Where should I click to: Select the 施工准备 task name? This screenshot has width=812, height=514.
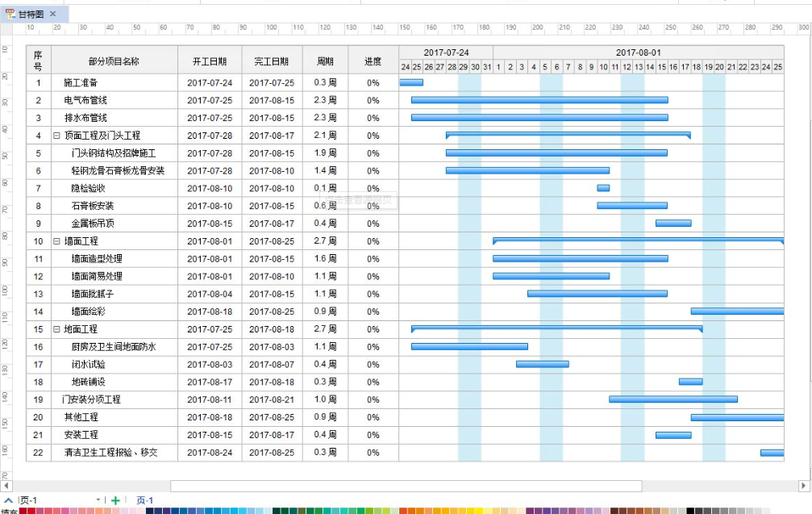81,82
